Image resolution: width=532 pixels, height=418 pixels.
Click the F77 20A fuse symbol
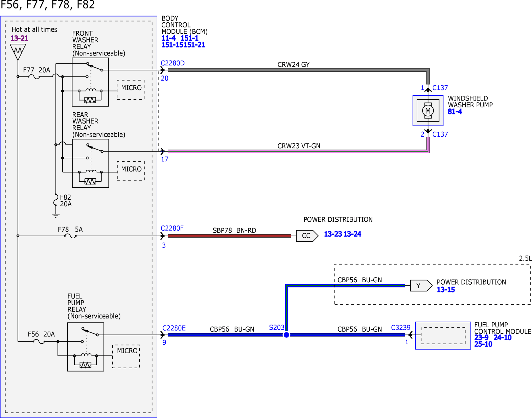[34, 77]
